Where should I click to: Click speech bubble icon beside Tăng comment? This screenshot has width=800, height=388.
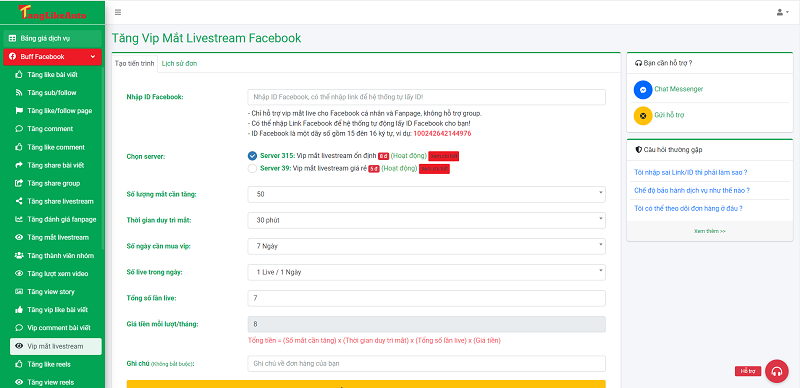(x=19, y=129)
